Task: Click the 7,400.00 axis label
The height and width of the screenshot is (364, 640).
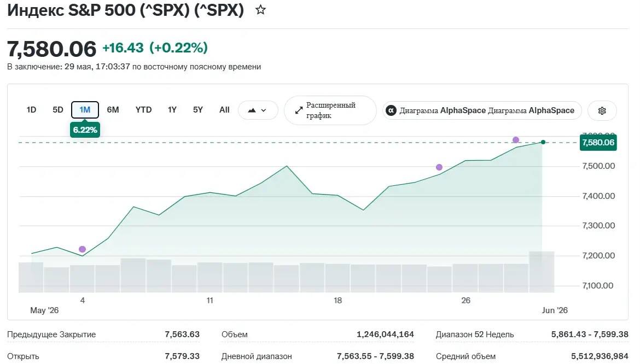Action: click(x=598, y=196)
